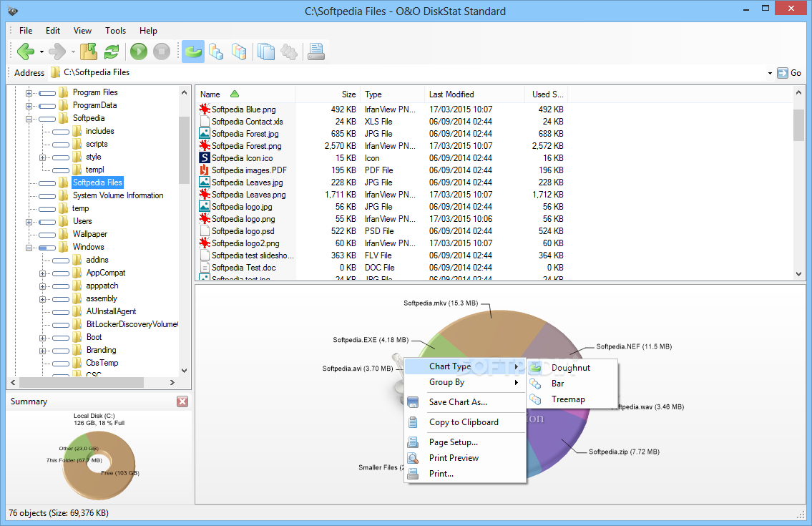The image size is (812, 526).
Task: Click the gray forward arrow button
Action: (x=57, y=52)
